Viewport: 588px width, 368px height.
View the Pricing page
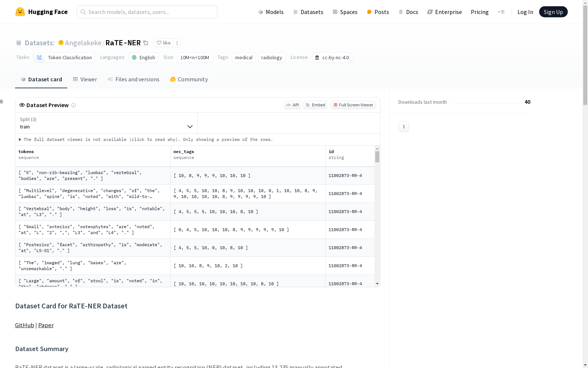[480, 12]
